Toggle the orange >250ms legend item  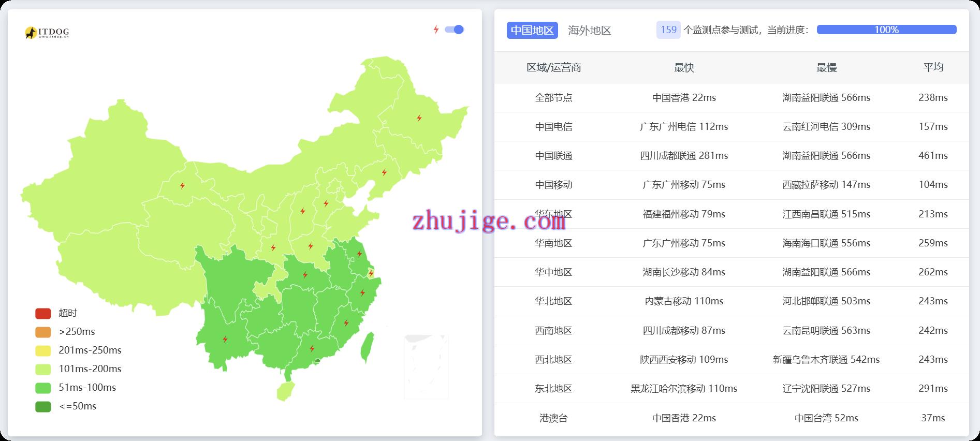pyautogui.click(x=43, y=332)
